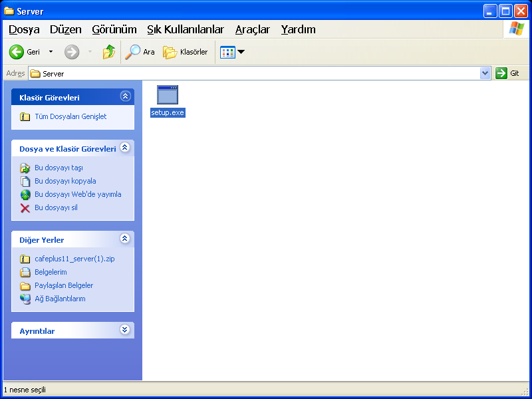Image resolution: width=532 pixels, height=399 pixels.
Task: Open cafeplus11_server(1).zip link
Action: tap(74, 259)
